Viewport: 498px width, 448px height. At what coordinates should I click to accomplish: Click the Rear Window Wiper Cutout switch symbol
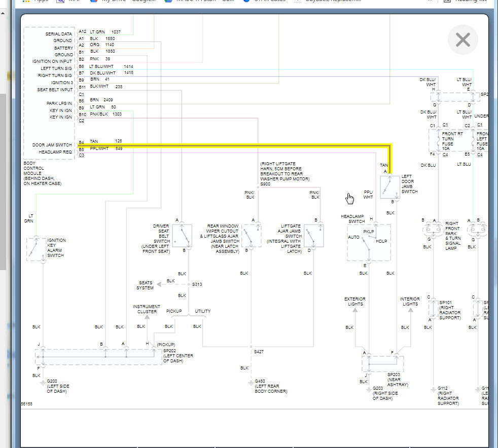pos(251,236)
